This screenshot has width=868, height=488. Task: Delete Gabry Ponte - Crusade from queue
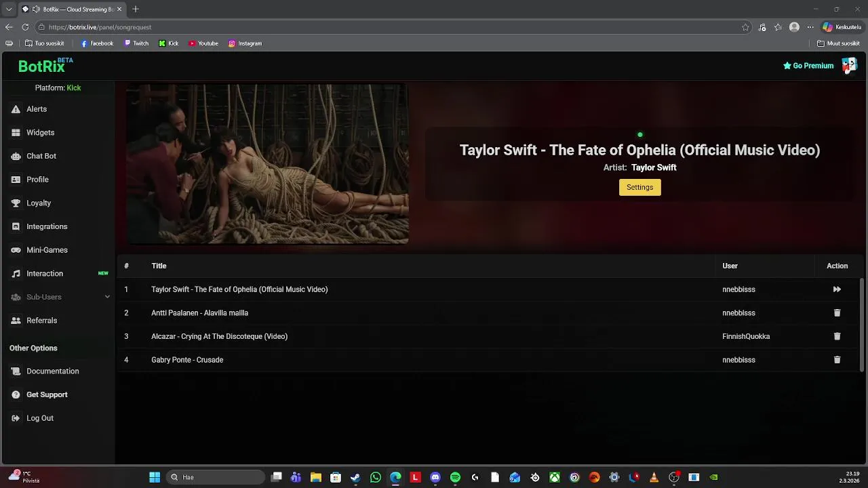tap(837, 360)
